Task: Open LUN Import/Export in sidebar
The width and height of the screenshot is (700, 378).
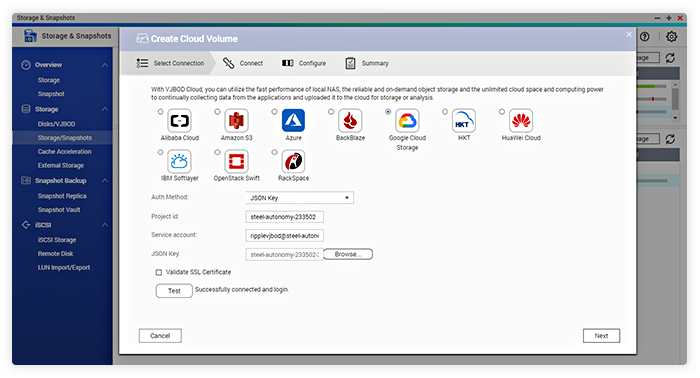Action: (64, 267)
